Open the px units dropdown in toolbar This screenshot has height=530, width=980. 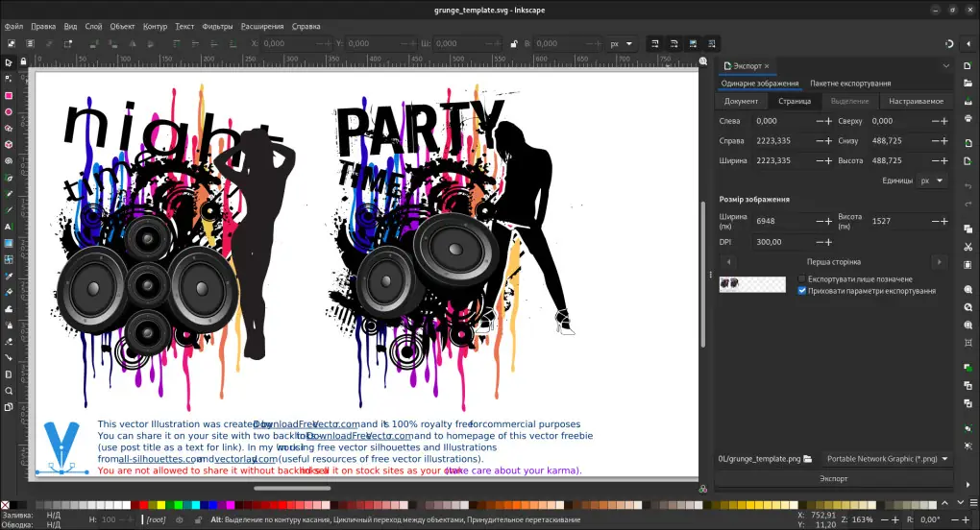(622, 44)
